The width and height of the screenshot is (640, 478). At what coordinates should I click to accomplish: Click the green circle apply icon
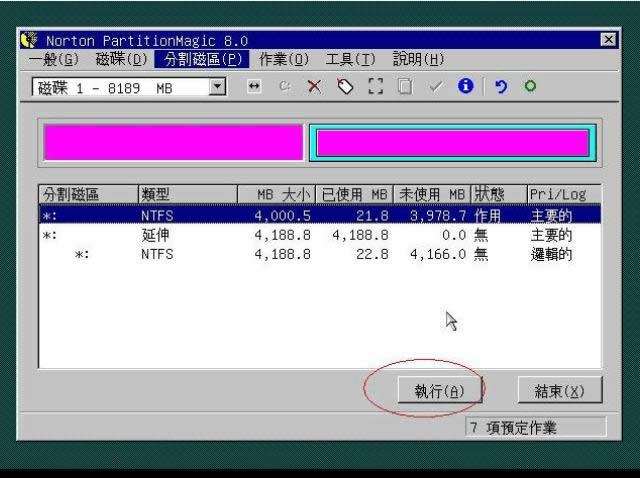pyautogui.click(x=530, y=88)
